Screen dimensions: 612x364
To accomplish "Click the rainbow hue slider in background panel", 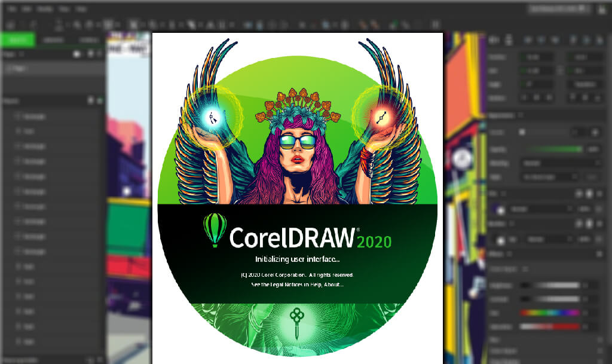I will click(x=550, y=313).
